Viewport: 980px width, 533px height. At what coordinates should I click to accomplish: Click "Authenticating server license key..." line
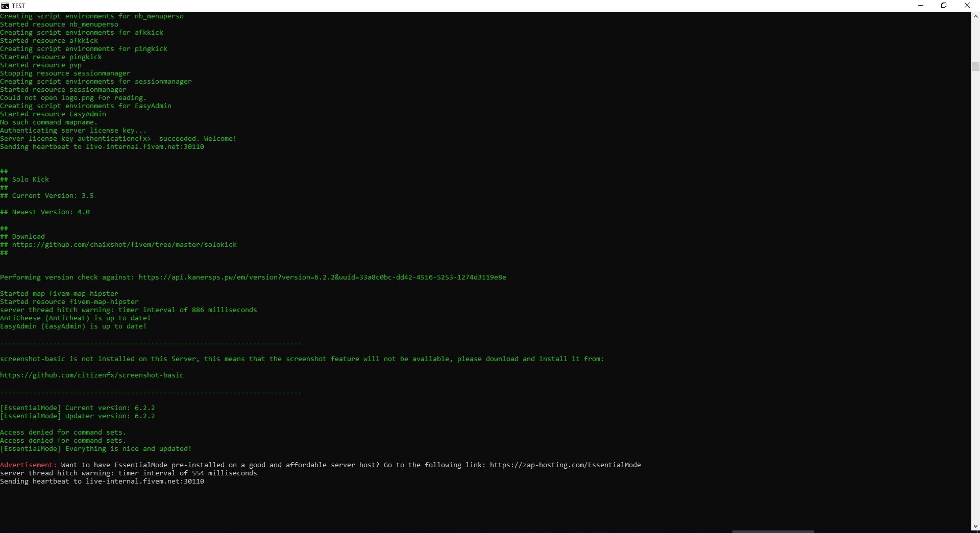pos(73,131)
